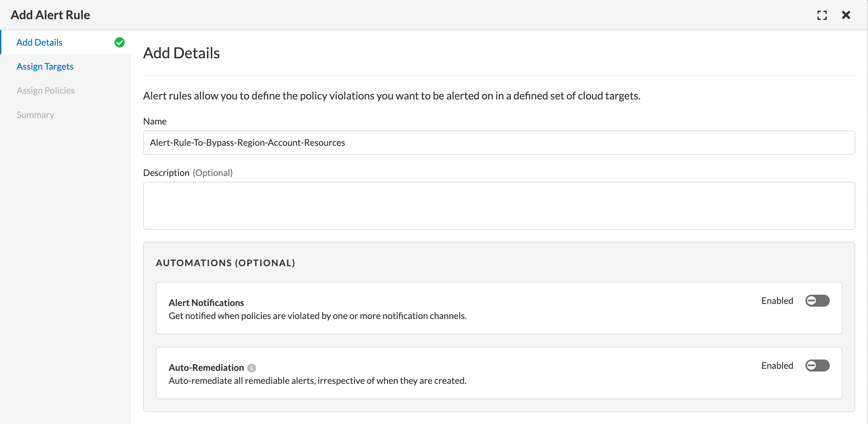Click the Enabled label for Alert Notifications
This screenshot has width=868, height=424.
pyautogui.click(x=777, y=301)
